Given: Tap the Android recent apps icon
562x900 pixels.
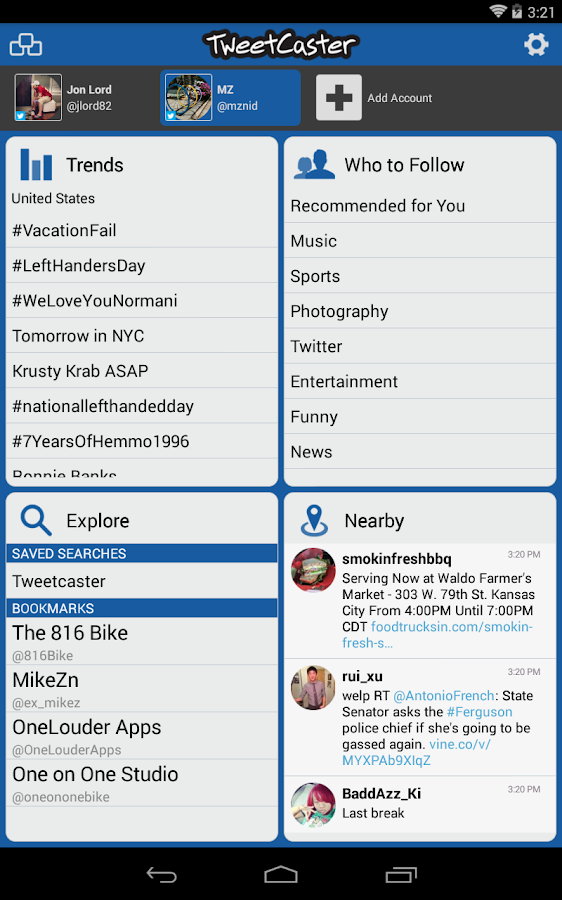Looking at the screenshot, I should (x=401, y=874).
